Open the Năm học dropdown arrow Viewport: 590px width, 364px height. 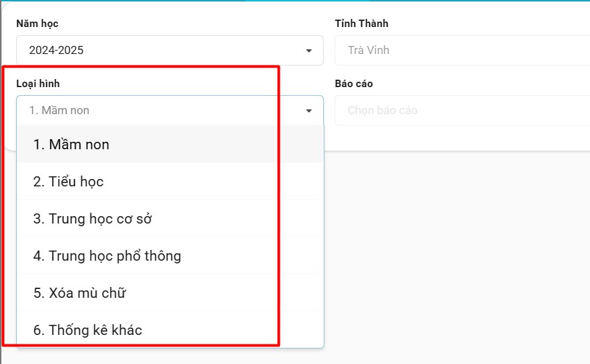[309, 51]
